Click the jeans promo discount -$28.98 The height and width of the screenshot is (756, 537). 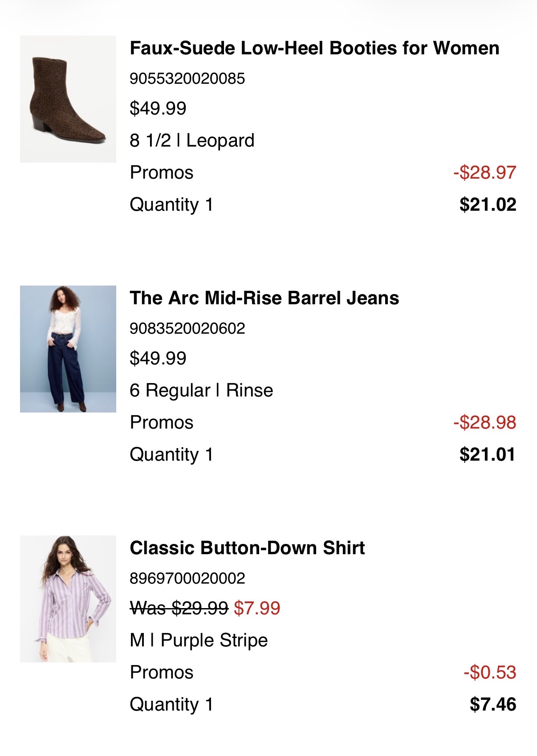[x=485, y=422]
